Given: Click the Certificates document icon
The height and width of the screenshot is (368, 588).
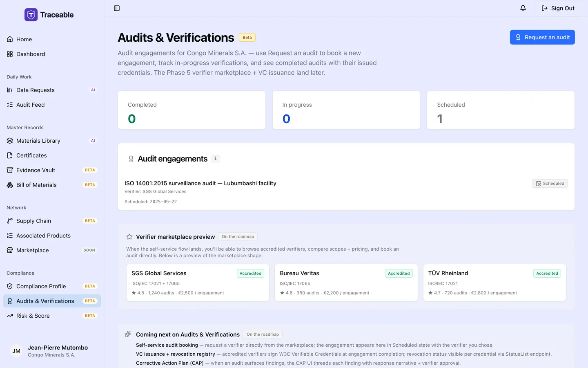Looking at the screenshot, I should [10, 155].
